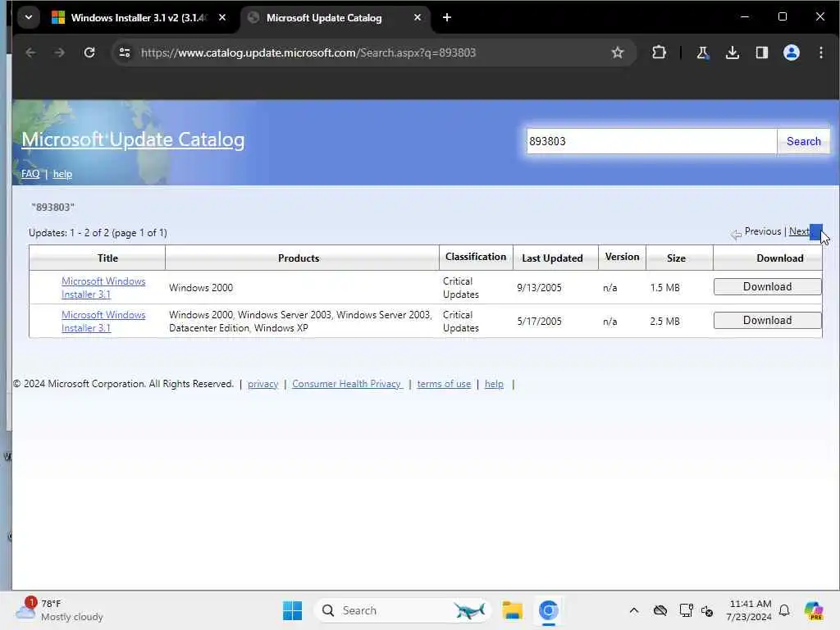The height and width of the screenshot is (630, 840).
Task: Open the network display tray icon
Action: coord(686,610)
